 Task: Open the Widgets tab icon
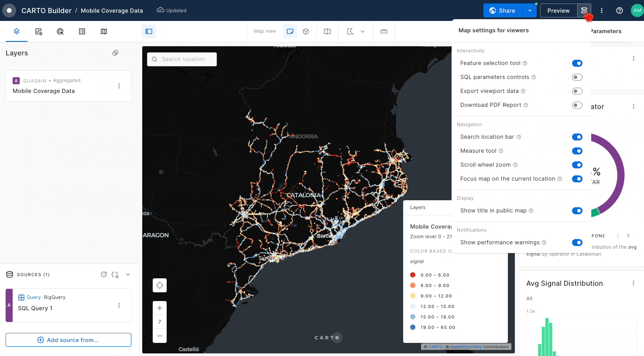click(x=38, y=31)
